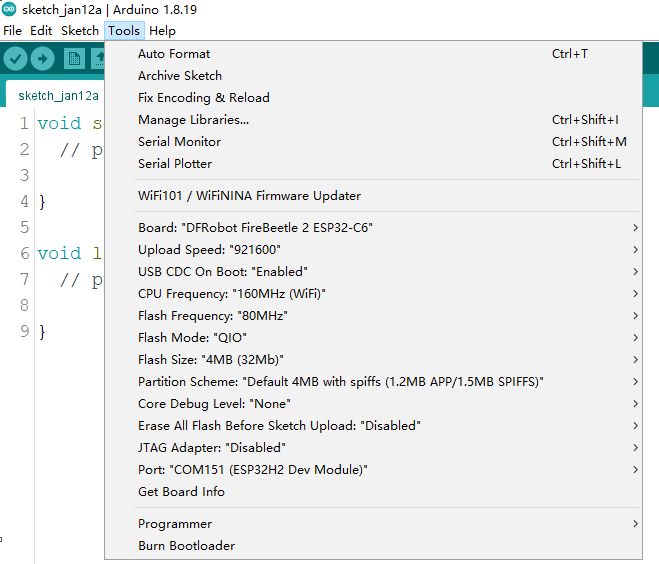
Task: Expand Erase All Flash Before Sketch Upload submenu
Action: 373,426
